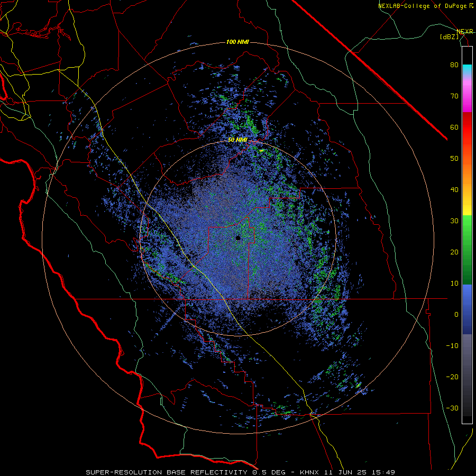Click the Super-Resolution Base Reflectivity caption
The width and height of the screenshot is (476, 476).
click(240, 472)
